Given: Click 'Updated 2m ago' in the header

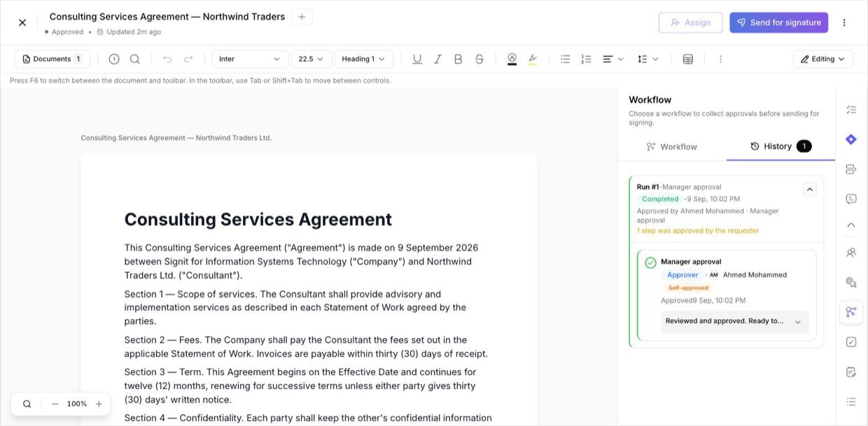Looking at the screenshot, I should (129, 32).
